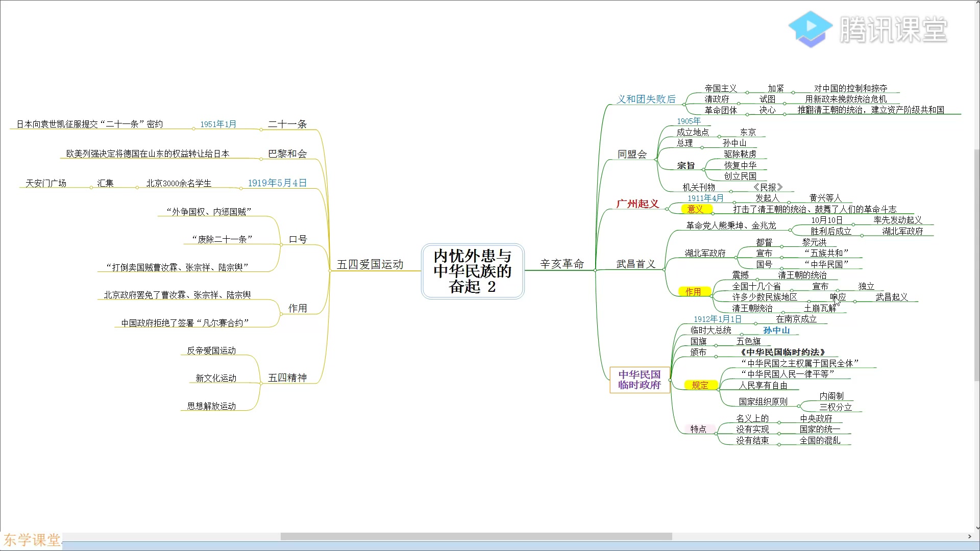Screen dimensions: 980x551
Task: Click the 1912年1月1日 date node
Action: pyautogui.click(x=717, y=319)
